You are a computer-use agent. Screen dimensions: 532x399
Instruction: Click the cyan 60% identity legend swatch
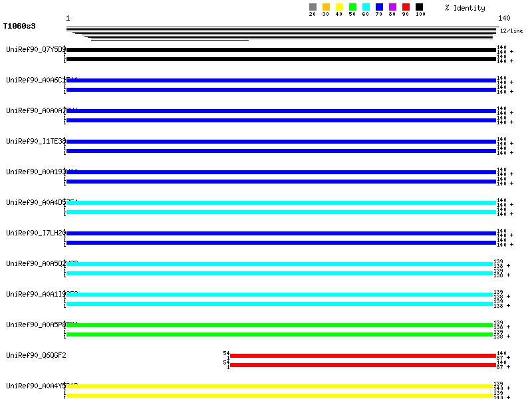point(366,7)
